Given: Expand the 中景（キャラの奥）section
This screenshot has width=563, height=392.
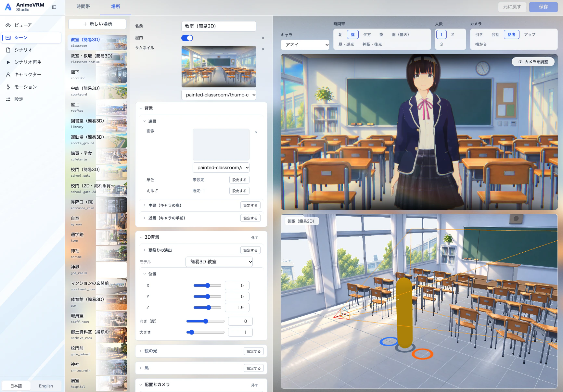Looking at the screenshot, I should click(145, 205).
